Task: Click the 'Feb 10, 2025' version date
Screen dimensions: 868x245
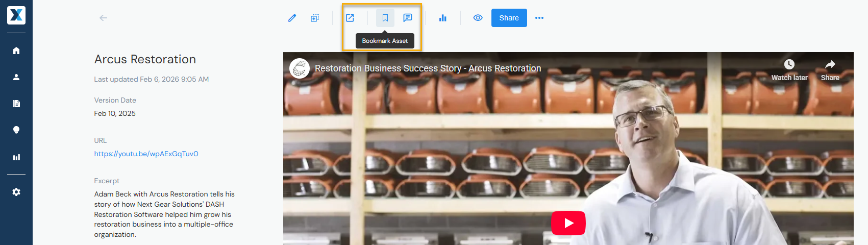Action: pyautogui.click(x=115, y=113)
